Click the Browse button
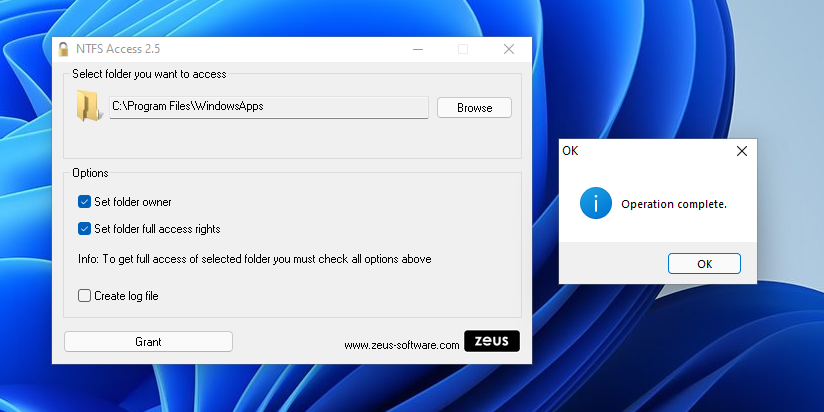 click(x=474, y=108)
